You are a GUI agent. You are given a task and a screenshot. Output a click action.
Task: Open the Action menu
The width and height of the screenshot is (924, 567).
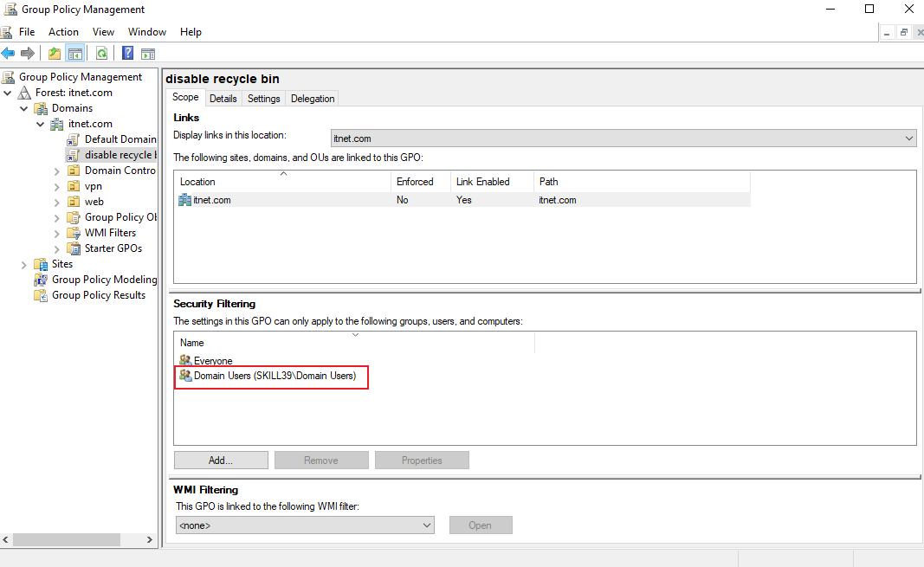click(63, 32)
